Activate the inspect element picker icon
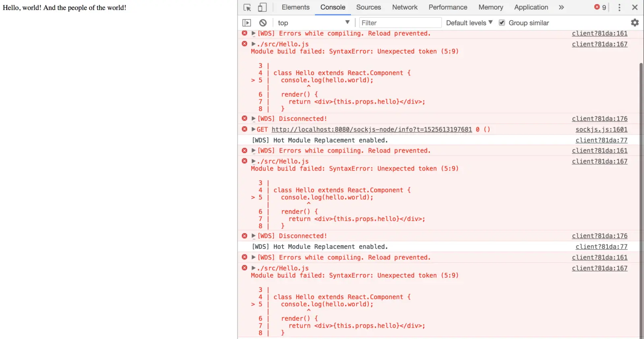This screenshot has width=644, height=339. tap(247, 7)
